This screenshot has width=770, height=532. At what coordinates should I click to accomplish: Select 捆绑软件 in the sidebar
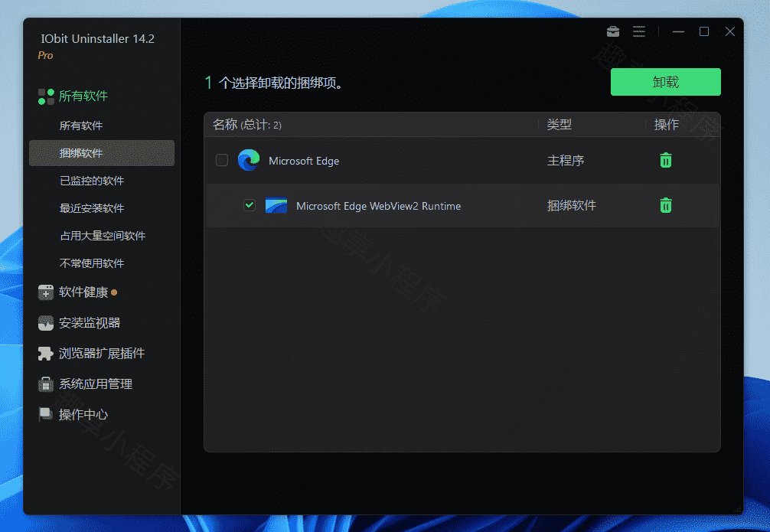coord(102,153)
